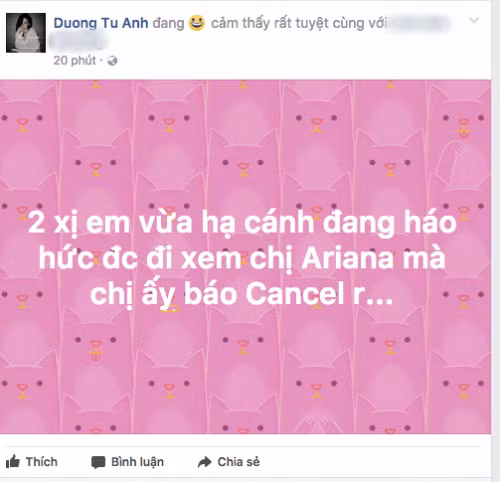
Task: Open the Duong Tu Anh profile link
Action: pos(101,23)
